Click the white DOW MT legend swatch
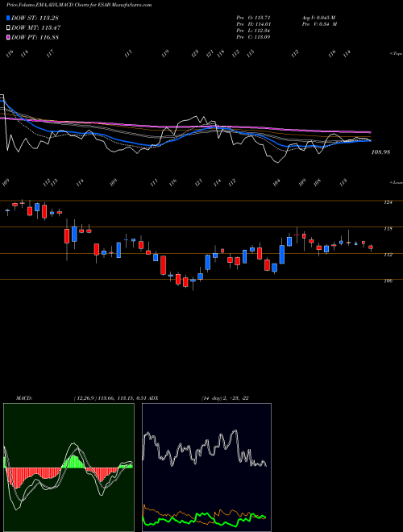Viewport: 403px width, 532px height. pos(8,28)
